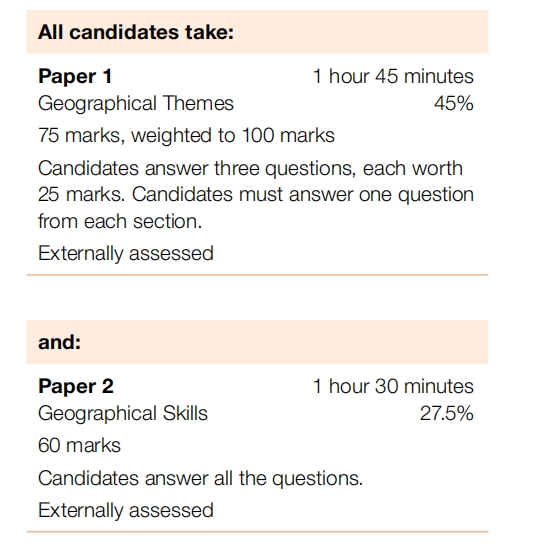Click the '1 hour 30 minutes' duration
Viewport: 546px width, 547px height.
pos(393,386)
